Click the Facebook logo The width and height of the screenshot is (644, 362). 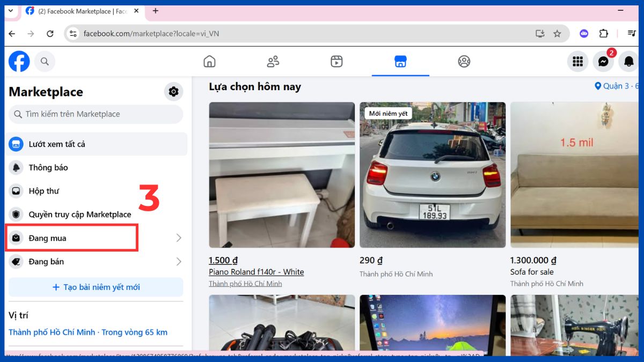[19, 61]
